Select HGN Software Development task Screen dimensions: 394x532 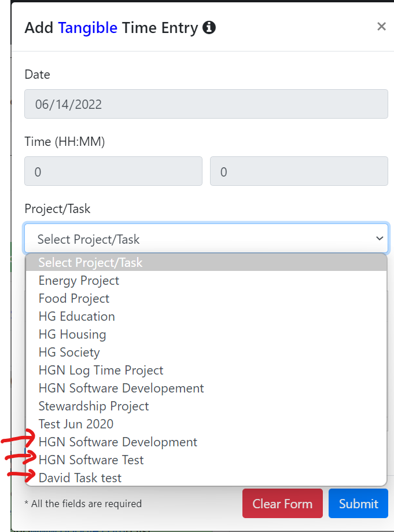[206, 442]
